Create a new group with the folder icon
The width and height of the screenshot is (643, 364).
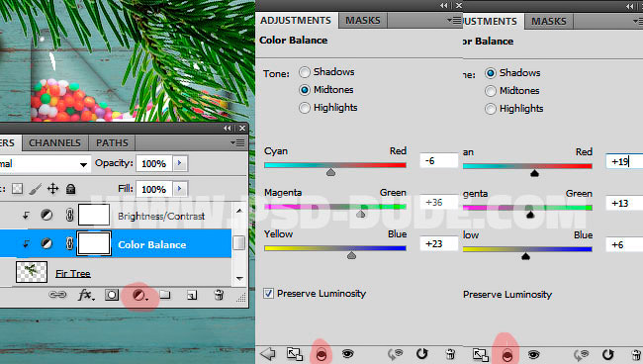point(165,294)
